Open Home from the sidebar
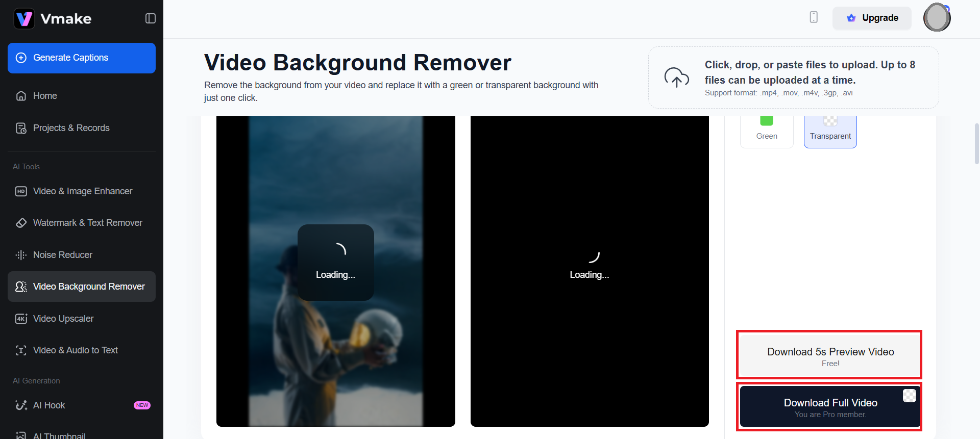Viewport: 980px width, 439px height. point(45,96)
